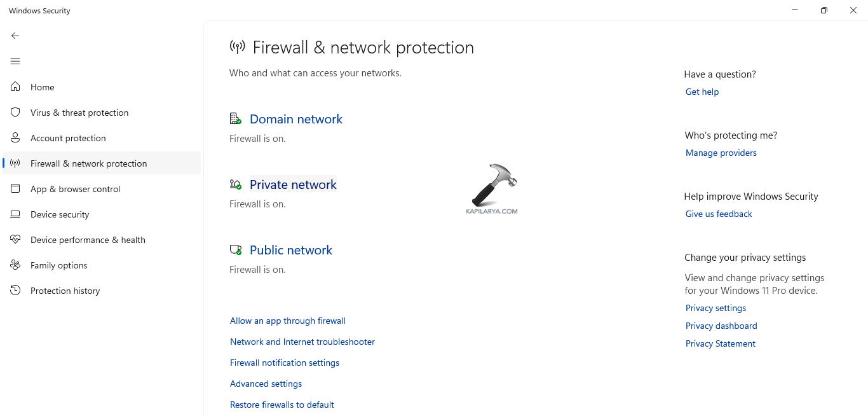Open the Privacy dashboard link
The width and height of the screenshot is (868, 416).
tap(721, 326)
